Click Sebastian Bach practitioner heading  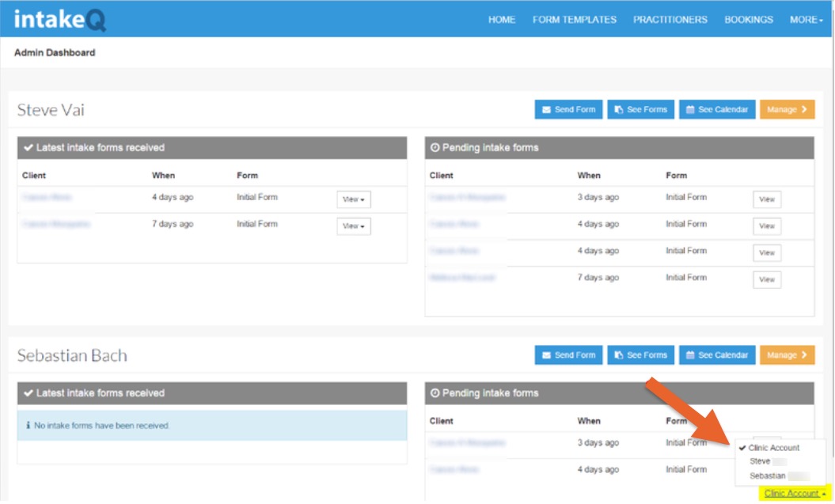[x=72, y=355]
